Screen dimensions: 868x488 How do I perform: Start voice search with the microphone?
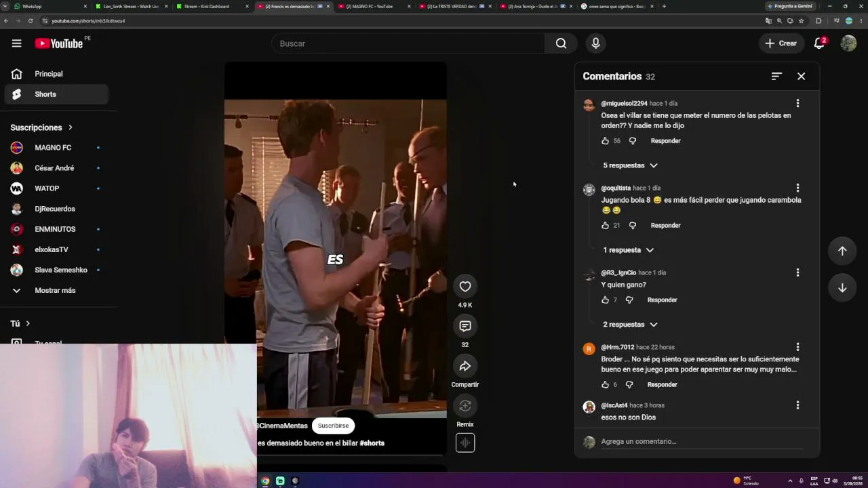pyautogui.click(x=595, y=43)
